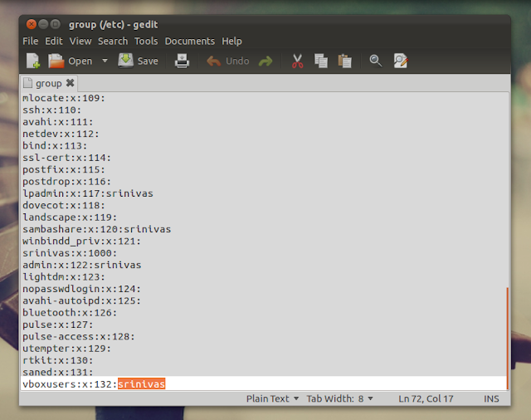The width and height of the screenshot is (531, 420).
Task: Cut selection with scissors icon
Action: [297, 61]
